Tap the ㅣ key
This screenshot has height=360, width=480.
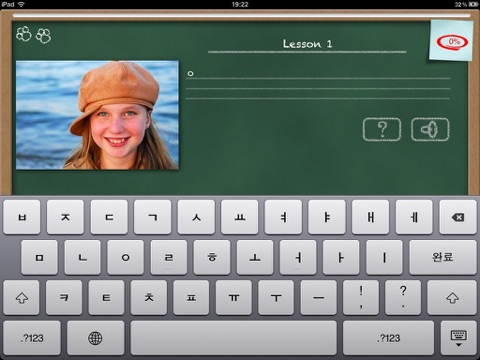(x=384, y=257)
